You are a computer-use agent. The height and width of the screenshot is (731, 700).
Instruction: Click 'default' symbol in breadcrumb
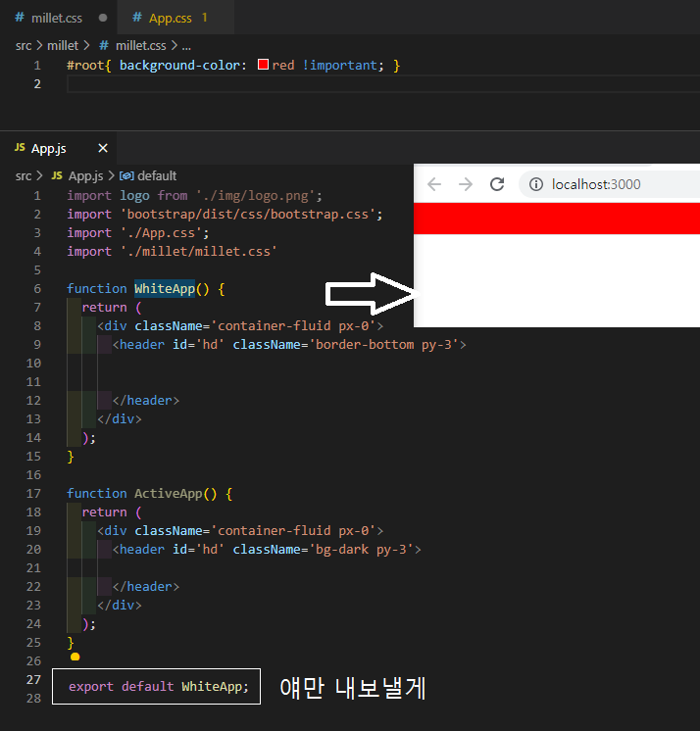click(157, 175)
